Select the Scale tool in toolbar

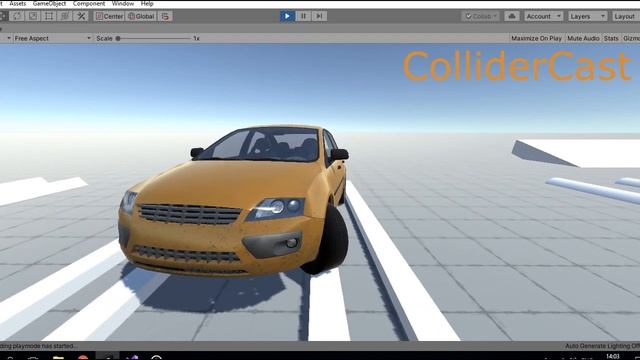click(33, 16)
